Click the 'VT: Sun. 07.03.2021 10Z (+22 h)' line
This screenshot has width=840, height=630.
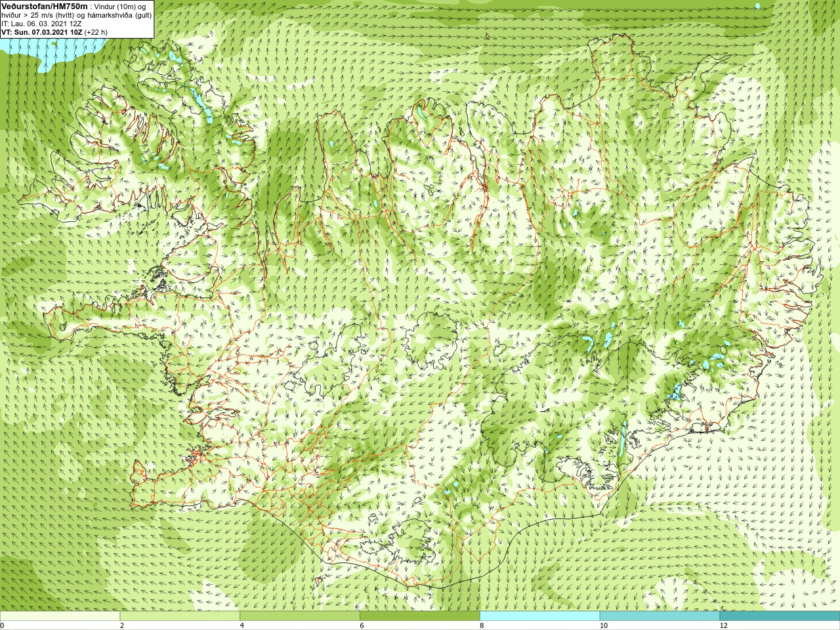(54, 31)
